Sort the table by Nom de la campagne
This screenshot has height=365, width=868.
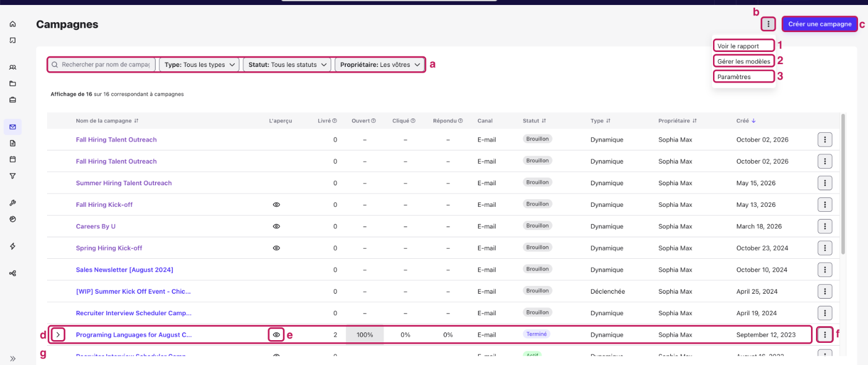(x=107, y=121)
